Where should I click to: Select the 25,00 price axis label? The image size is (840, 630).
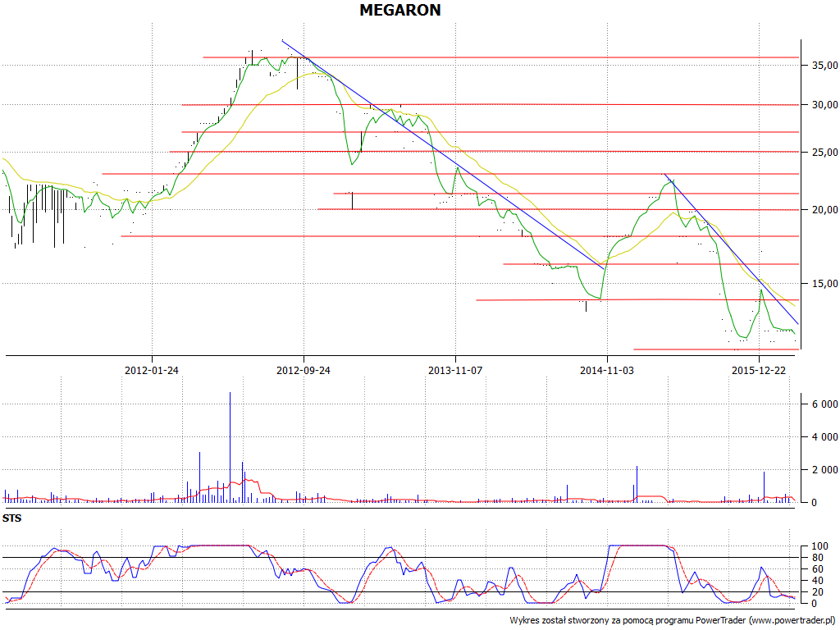click(x=825, y=153)
